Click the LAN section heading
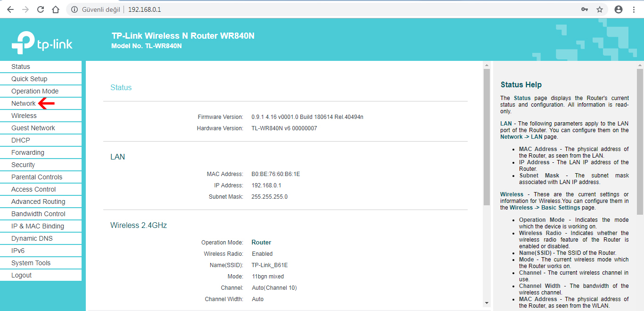644x311 pixels. 117,157
